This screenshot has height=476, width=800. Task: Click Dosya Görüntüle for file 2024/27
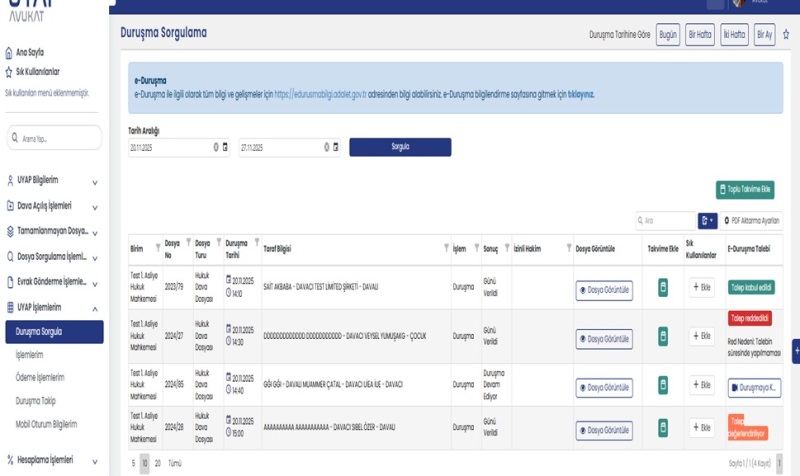coord(604,340)
